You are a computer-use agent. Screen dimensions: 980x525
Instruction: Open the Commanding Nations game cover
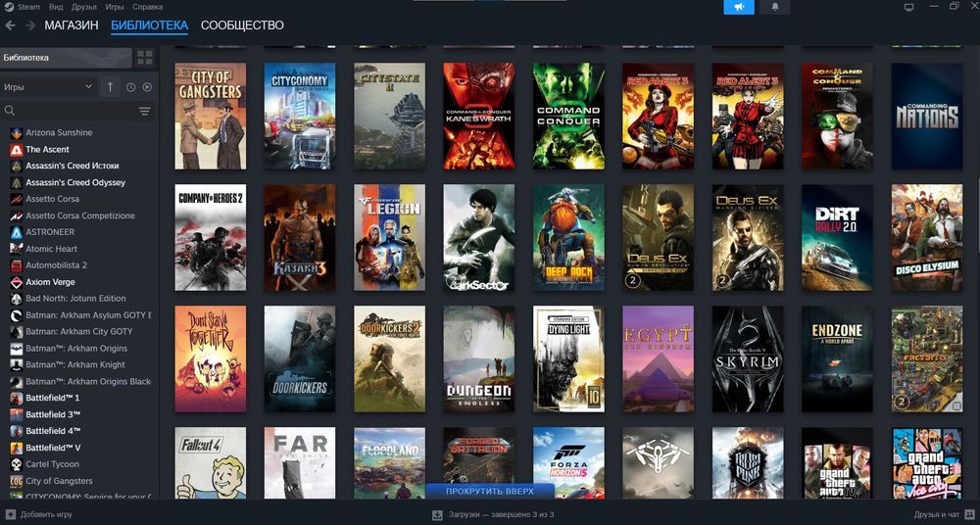927,116
